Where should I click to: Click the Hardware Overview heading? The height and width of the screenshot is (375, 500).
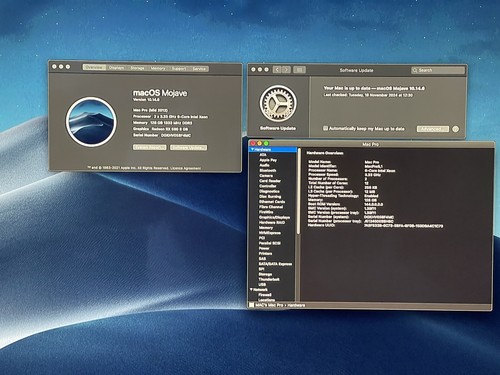[325, 153]
